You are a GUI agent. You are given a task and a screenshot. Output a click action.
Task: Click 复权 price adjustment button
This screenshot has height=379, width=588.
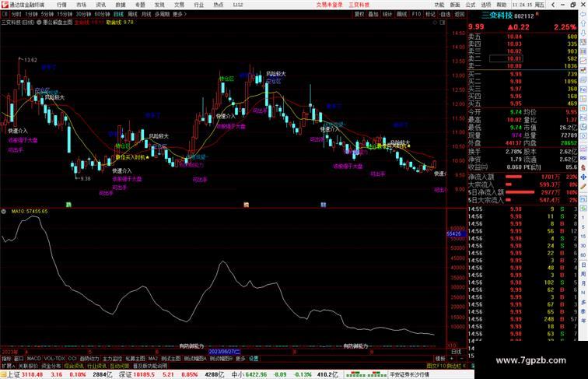359,14
